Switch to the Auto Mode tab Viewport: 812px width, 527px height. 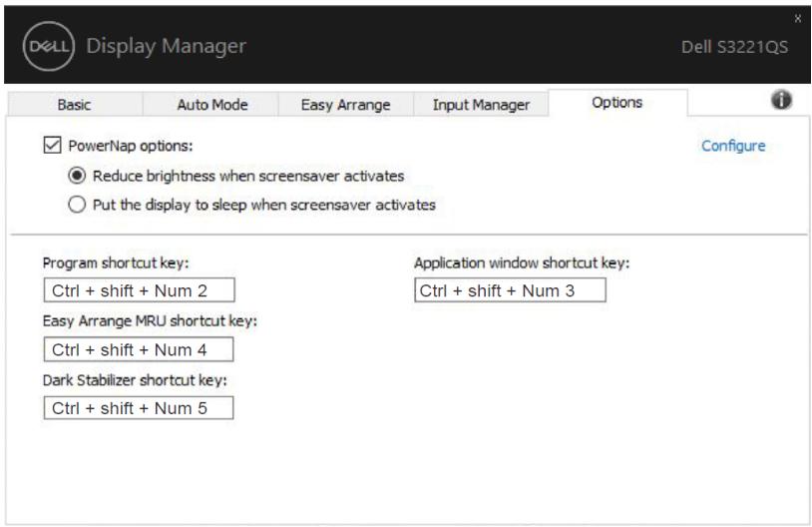pyautogui.click(x=211, y=105)
